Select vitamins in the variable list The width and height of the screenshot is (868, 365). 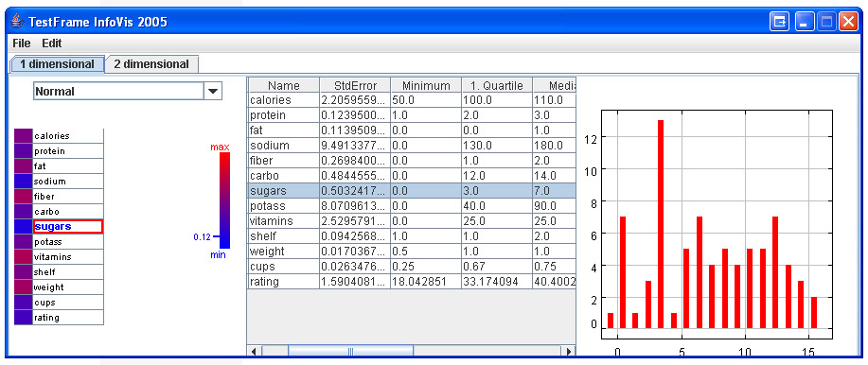[68, 257]
